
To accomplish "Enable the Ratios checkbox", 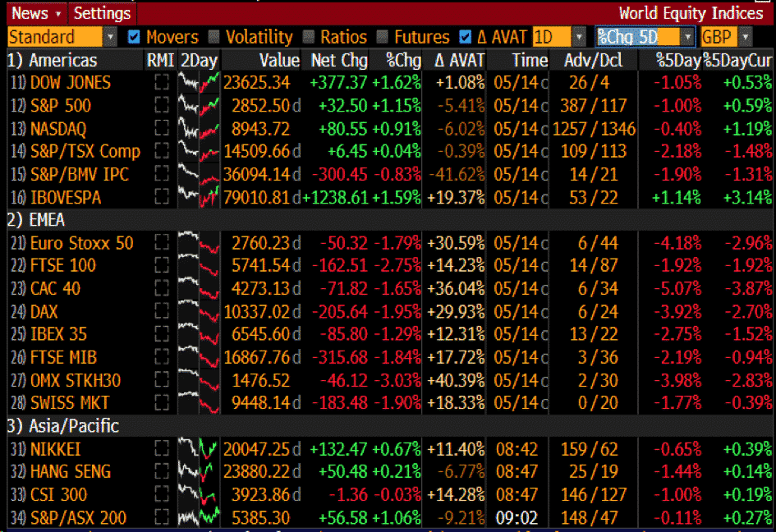I will [x=308, y=37].
